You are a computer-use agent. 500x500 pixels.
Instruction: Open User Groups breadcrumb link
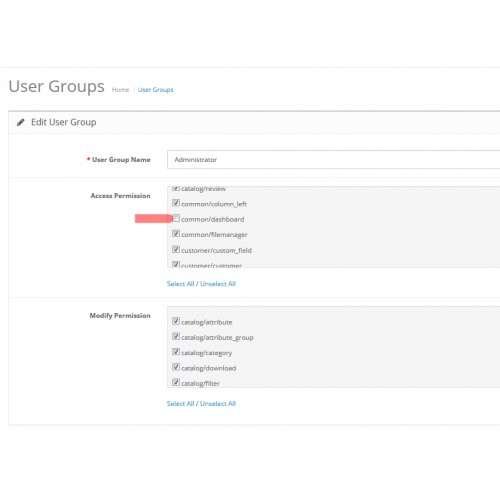[156, 90]
